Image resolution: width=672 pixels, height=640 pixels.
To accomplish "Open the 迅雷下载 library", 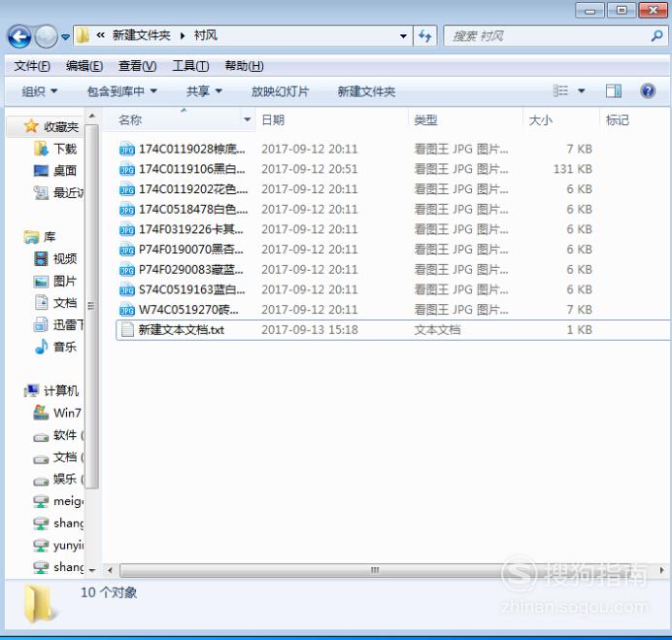I will 68,324.
